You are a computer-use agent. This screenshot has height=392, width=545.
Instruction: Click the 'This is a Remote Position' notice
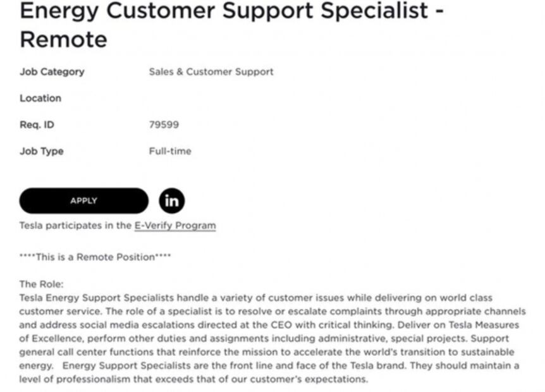pyautogui.click(x=95, y=257)
